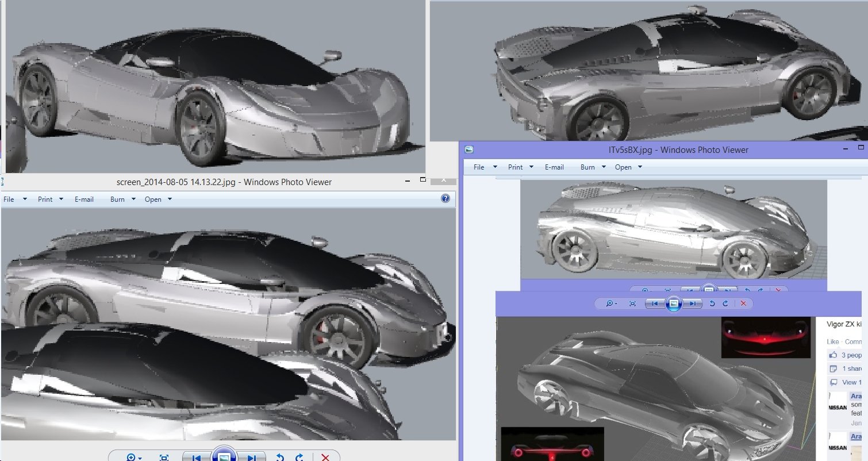Viewport: 868px width, 461px height.
Task: Click the '1 shar' shares entry
Action: tap(846, 368)
